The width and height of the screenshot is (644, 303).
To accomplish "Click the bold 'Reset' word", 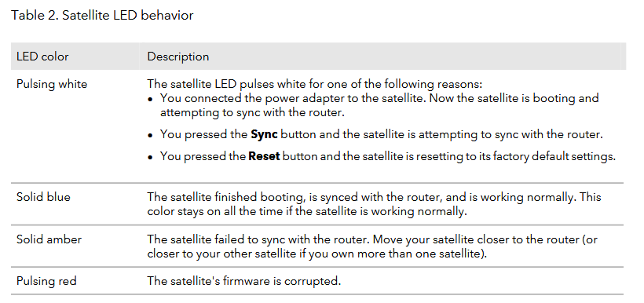I will pos(264,156).
